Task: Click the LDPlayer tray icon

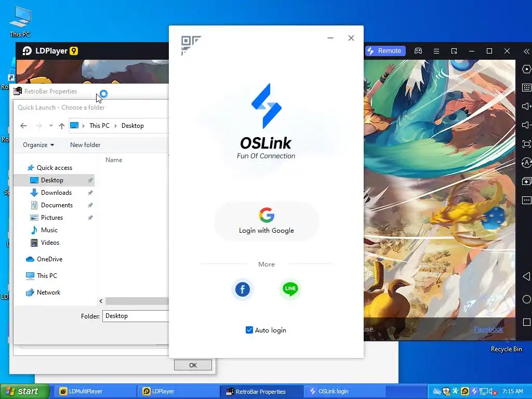Action: click(465, 392)
